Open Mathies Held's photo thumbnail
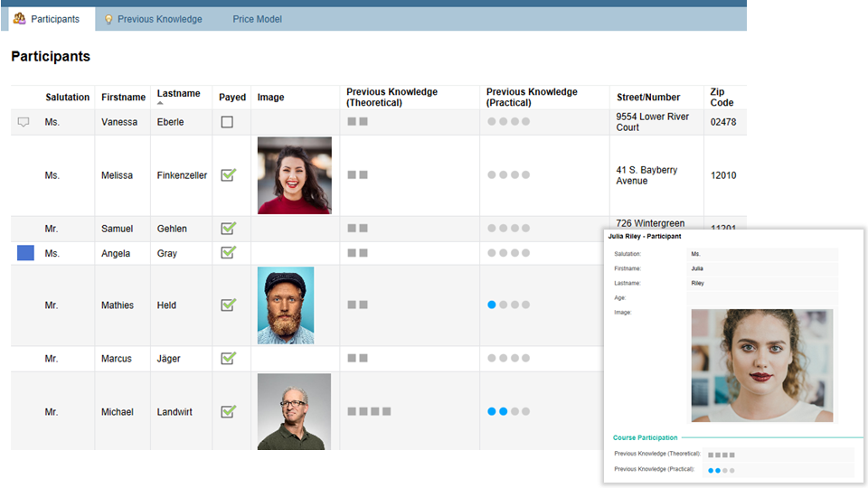Image resolution: width=868 pixels, height=488 pixels. point(286,305)
